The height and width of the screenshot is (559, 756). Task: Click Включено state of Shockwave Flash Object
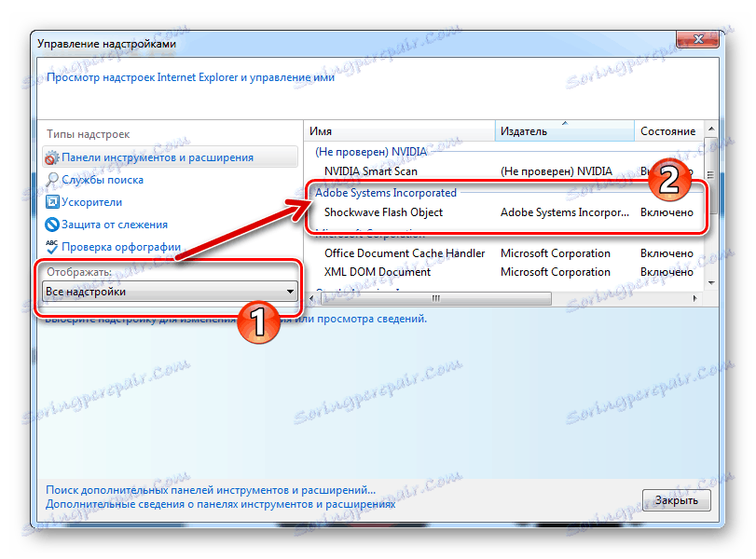[667, 212]
